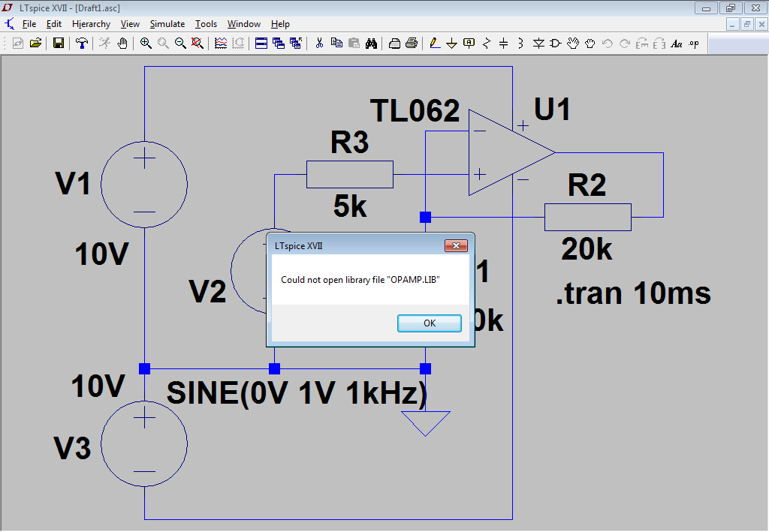
Task: Click the LTspice system menu icon in title bar
Action: click(x=8, y=8)
